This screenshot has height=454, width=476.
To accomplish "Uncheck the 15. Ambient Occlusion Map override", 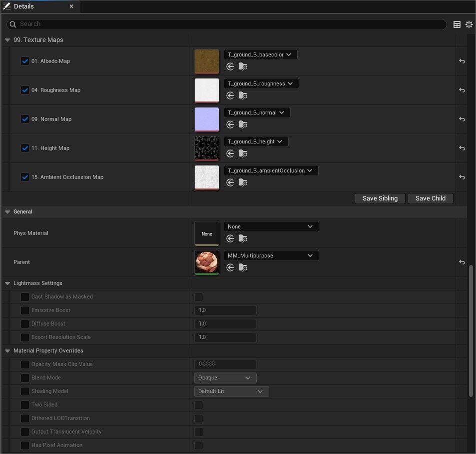I will [25, 177].
